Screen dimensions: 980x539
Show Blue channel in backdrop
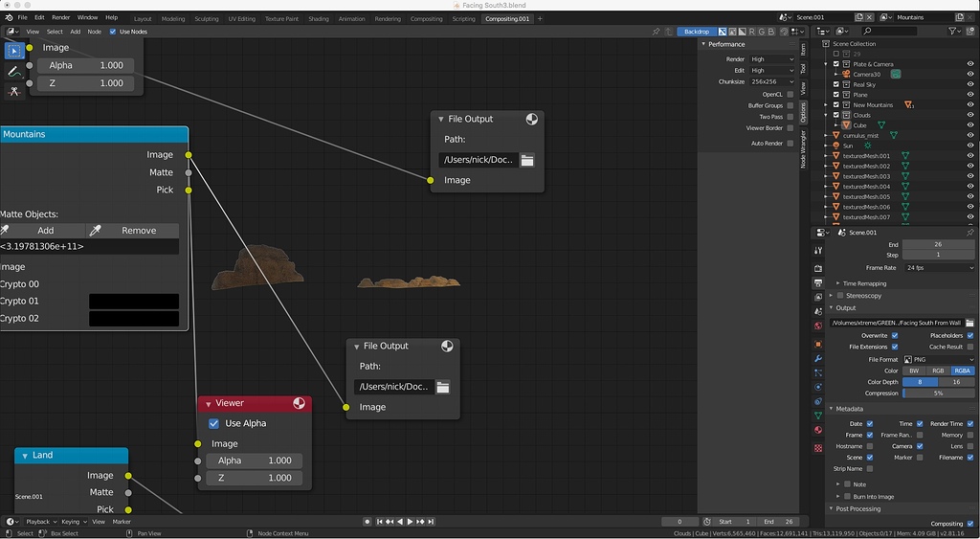[771, 32]
